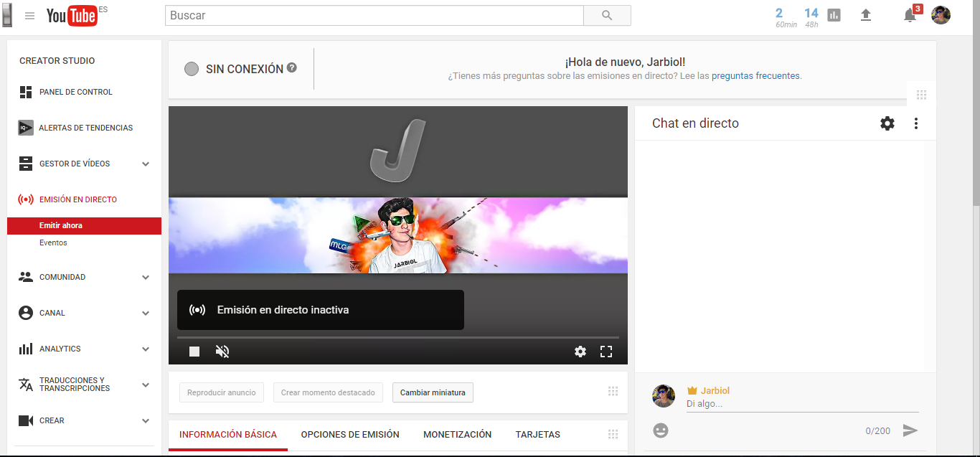
Task: Click Reproducir anuncio button
Action: (222, 392)
